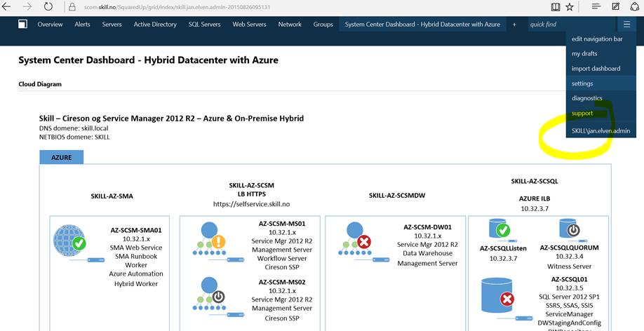Add a new dashboard with plus icon
Viewport: 644px width, 331px height.
coord(514,25)
